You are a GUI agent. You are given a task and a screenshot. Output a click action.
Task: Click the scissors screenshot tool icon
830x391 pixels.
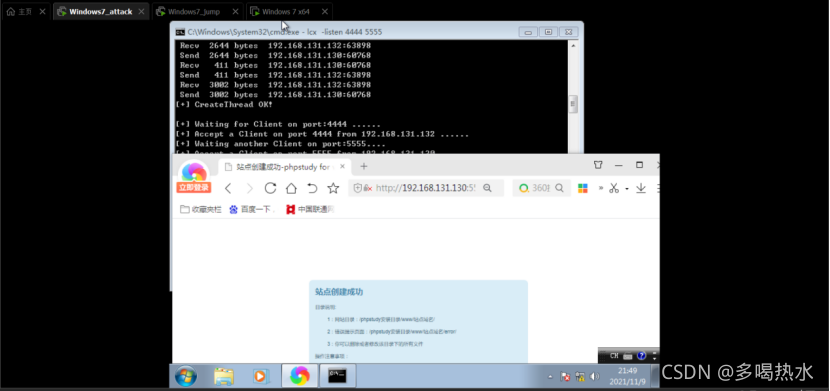click(614, 188)
